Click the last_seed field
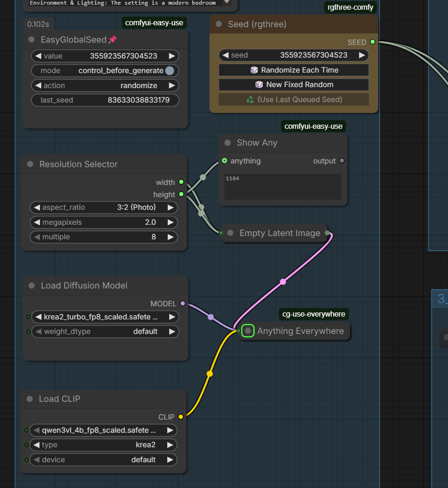This screenshot has width=448, height=488. 105,100
